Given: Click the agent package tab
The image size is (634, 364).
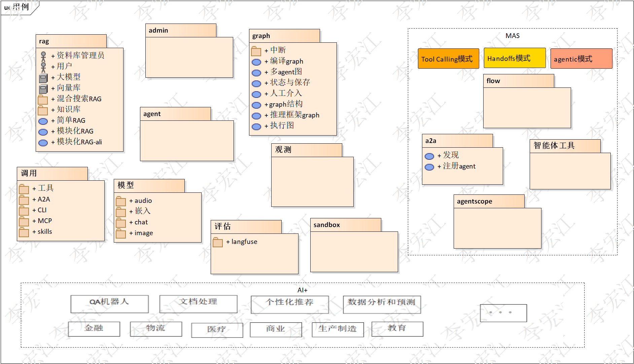Looking at the screenshot, I should (175, 114).
